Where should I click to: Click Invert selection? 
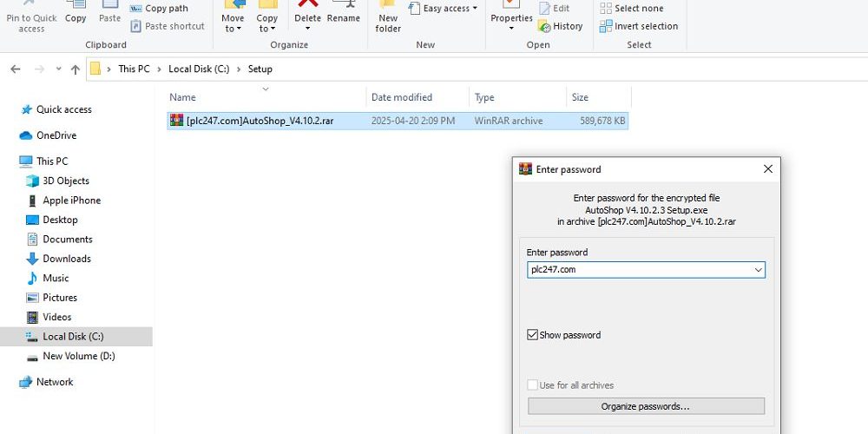coord(639,26)
